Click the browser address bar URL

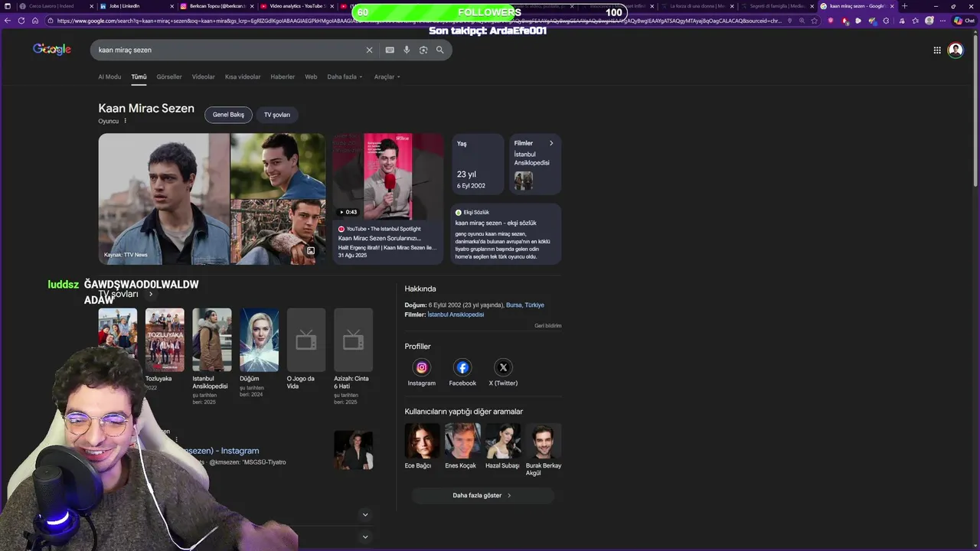(x=417, y=21)
